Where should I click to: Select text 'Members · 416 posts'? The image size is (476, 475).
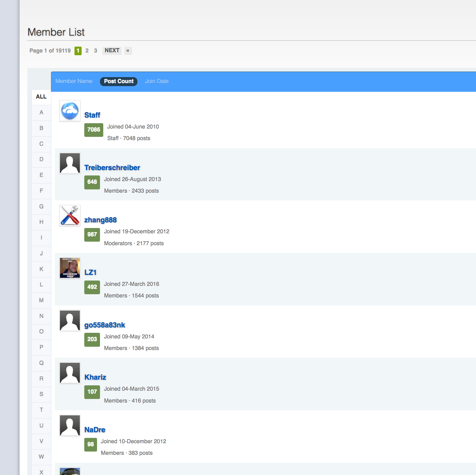(130, 401)
